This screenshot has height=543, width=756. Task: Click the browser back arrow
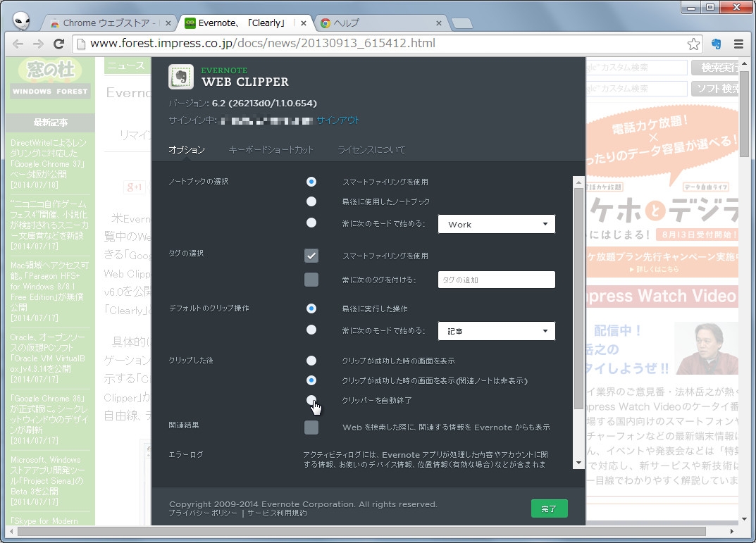coord(18,43)
